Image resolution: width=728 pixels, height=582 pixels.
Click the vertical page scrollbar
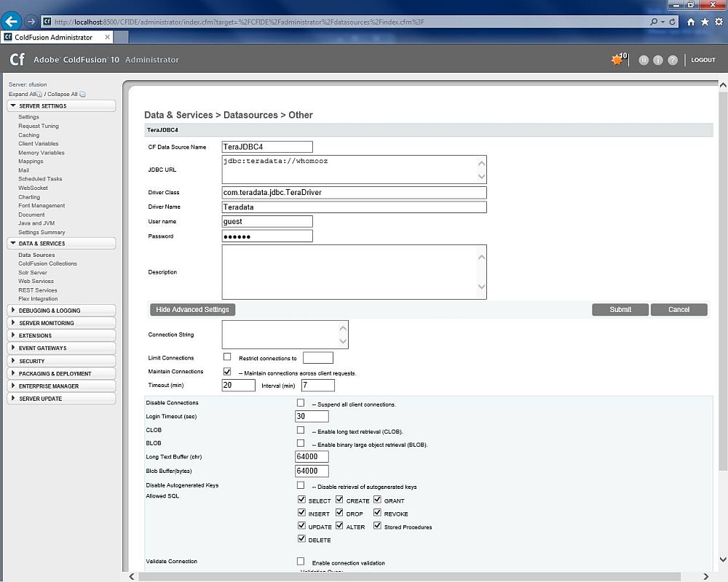723,280
